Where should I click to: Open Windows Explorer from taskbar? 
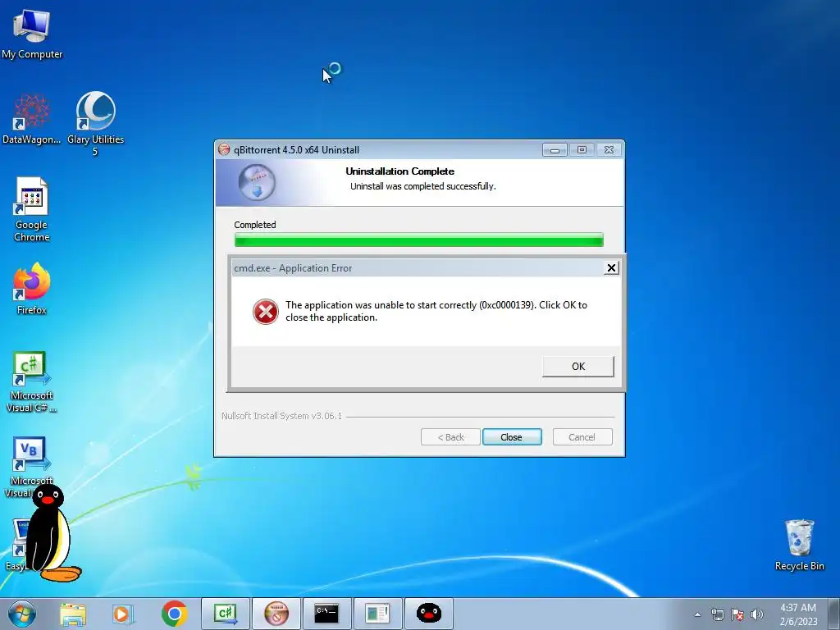[x=73, y=614]
